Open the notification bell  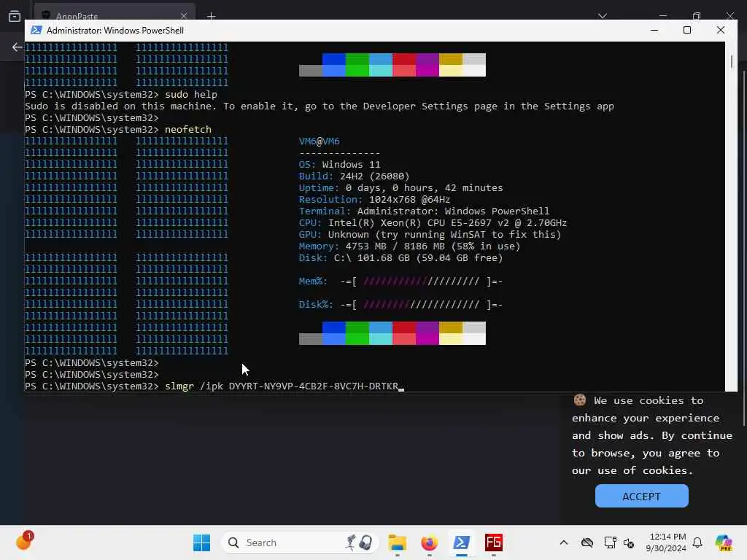697,542
